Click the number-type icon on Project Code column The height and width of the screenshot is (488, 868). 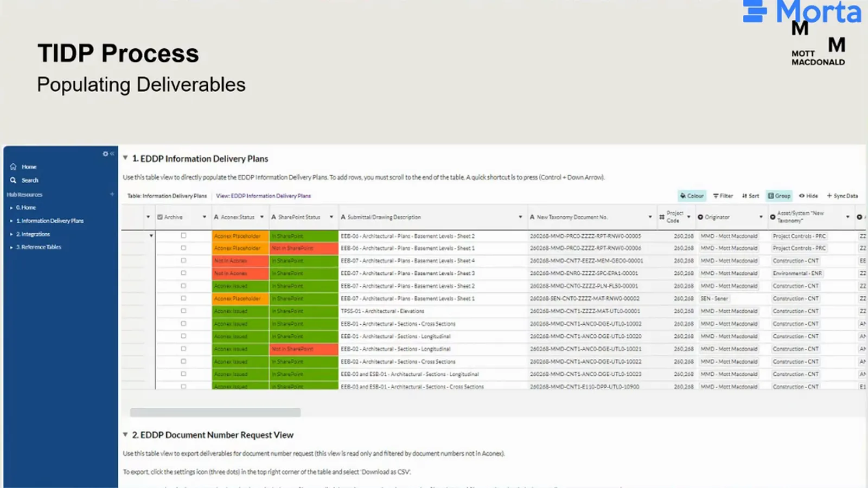click(x=662, y=217)
